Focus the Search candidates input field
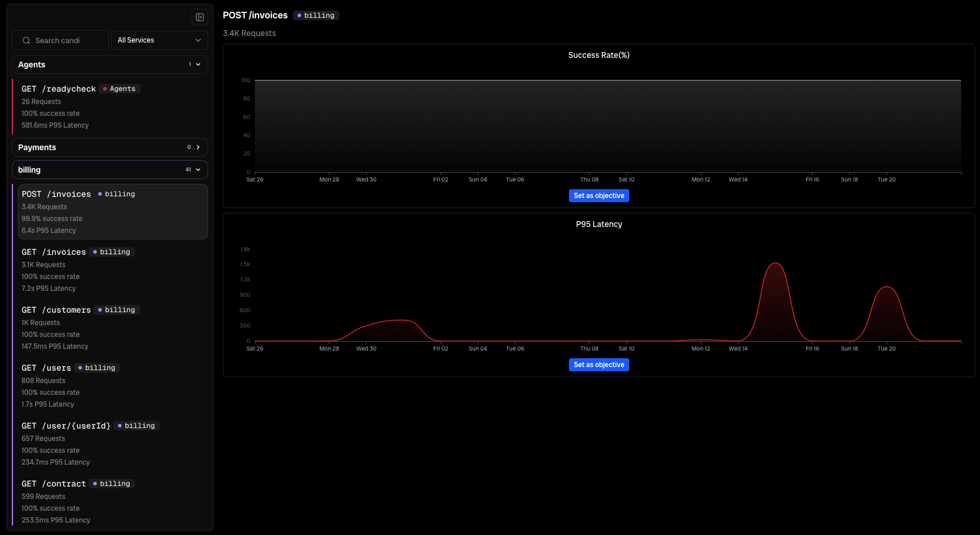Viewport: 980px width, 535px height. coord(60,41)
